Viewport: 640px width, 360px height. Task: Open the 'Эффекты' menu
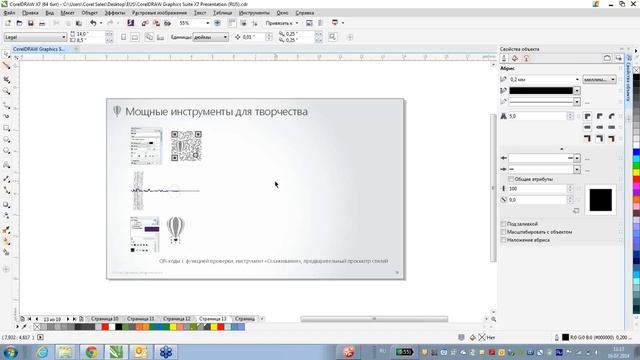[x=115, y=13]
